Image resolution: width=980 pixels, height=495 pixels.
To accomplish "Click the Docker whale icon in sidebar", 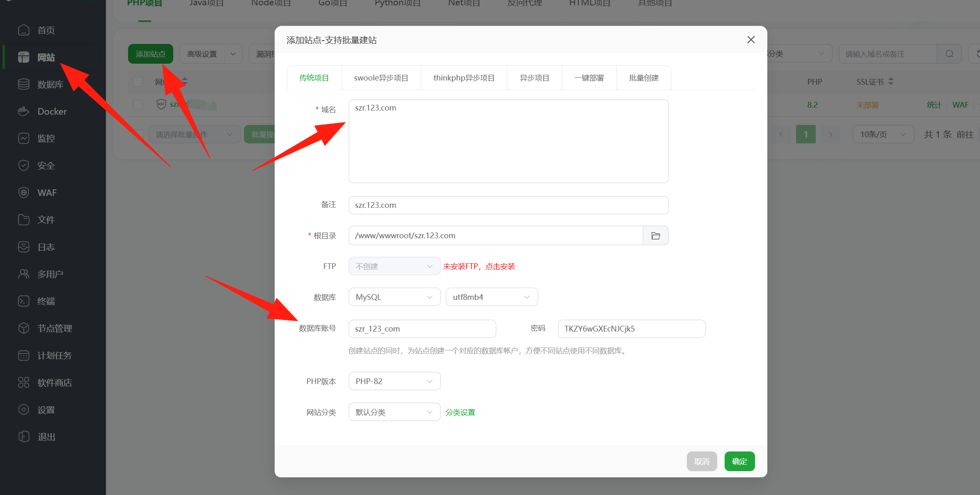I will click(24, 111).
